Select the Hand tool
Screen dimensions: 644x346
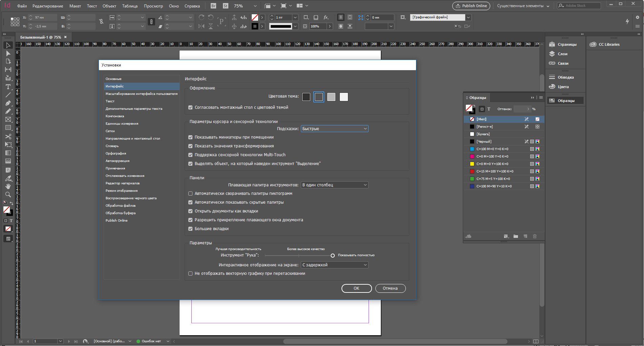pos(8,186)
